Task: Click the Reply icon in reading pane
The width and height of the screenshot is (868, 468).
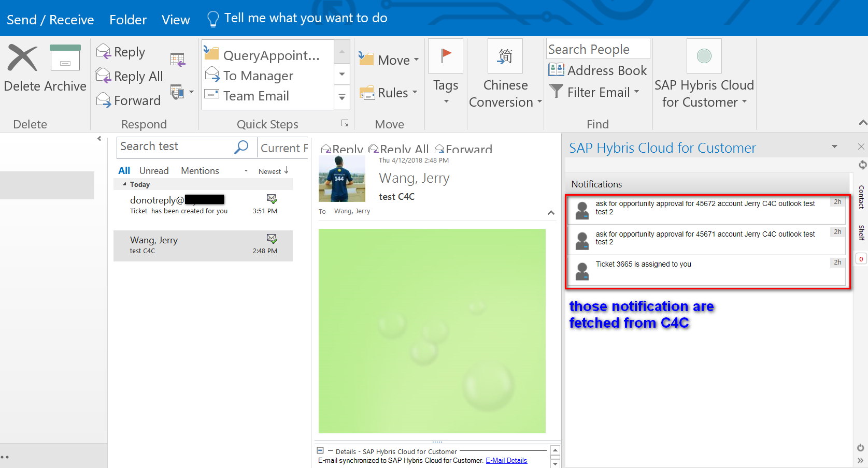Action: (x=342, y=149)
